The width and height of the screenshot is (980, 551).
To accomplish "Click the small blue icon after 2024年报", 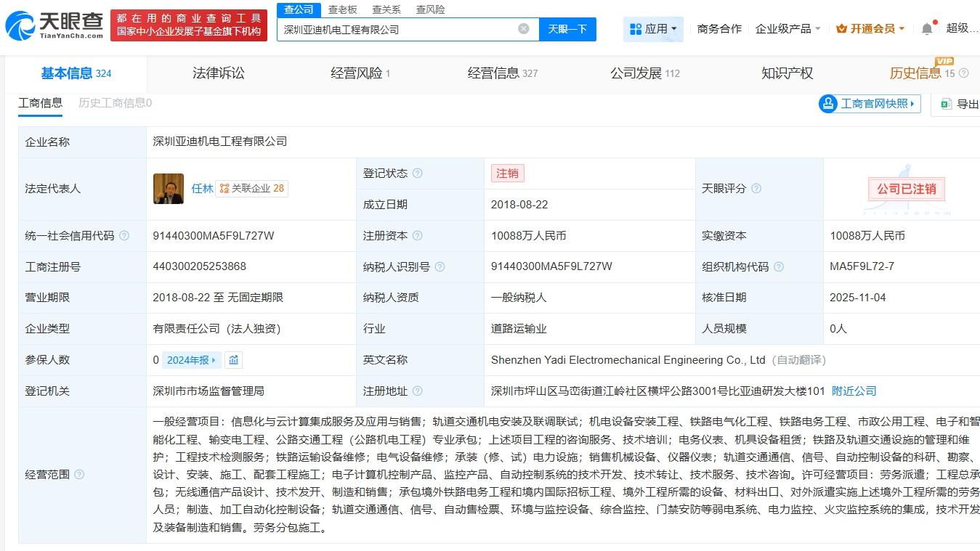I will (235, 359).
